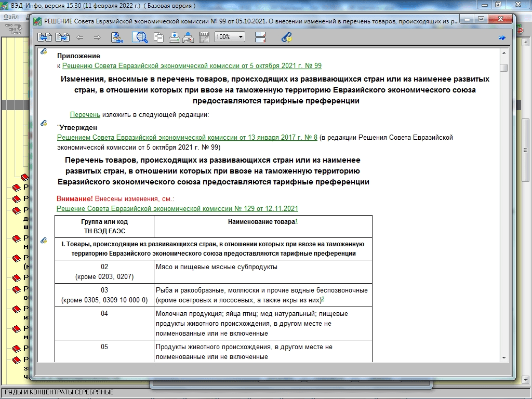Screen dimensions: 532x399
Task: Click paperclip note icon beside section I row
Action: click(44, 241)
